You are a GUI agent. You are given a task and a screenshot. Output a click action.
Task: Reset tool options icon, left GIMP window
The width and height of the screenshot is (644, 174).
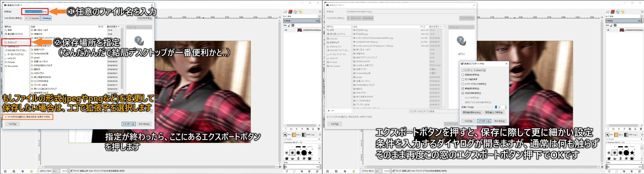coord(31,171)
